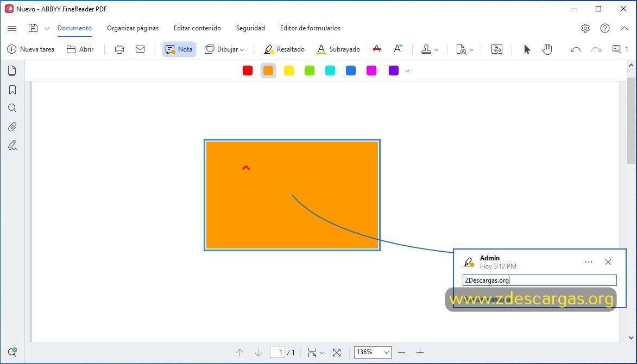The height and width of the screenshot is (364, 637).
Task: Zoom out with the minus button
Action: 402,352
